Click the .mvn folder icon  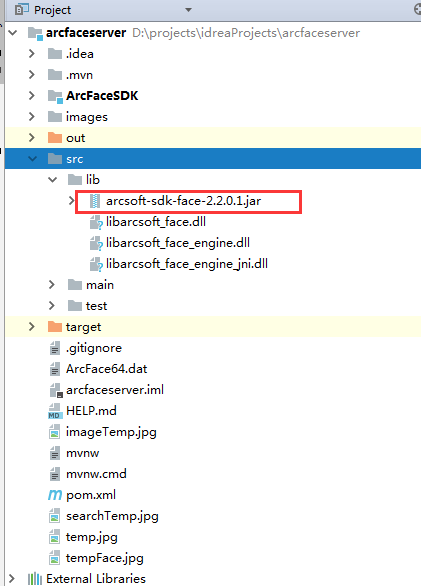pyautogui.click(x=55, y=75)
